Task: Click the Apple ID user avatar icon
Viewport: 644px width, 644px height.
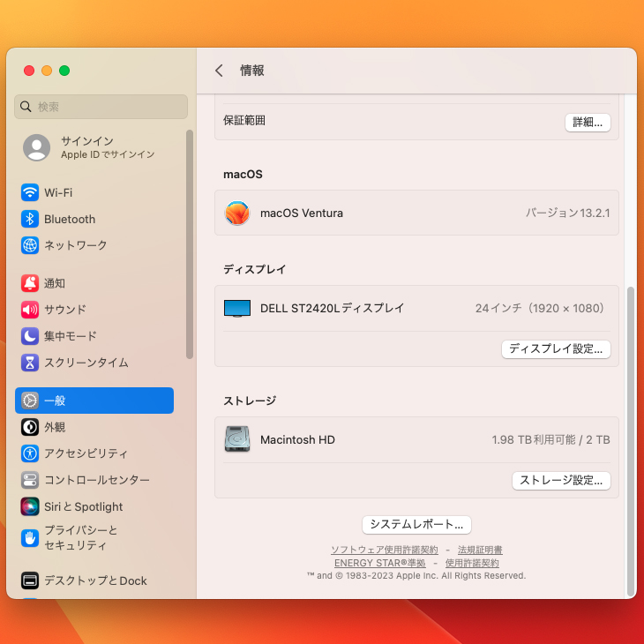Action: (x=36, y=147)
